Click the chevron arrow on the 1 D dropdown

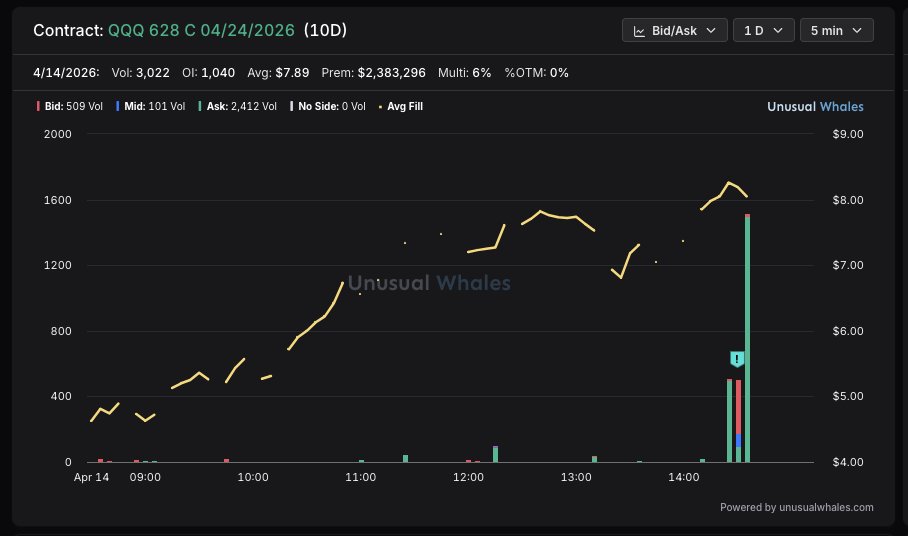[x=778, y=31]
